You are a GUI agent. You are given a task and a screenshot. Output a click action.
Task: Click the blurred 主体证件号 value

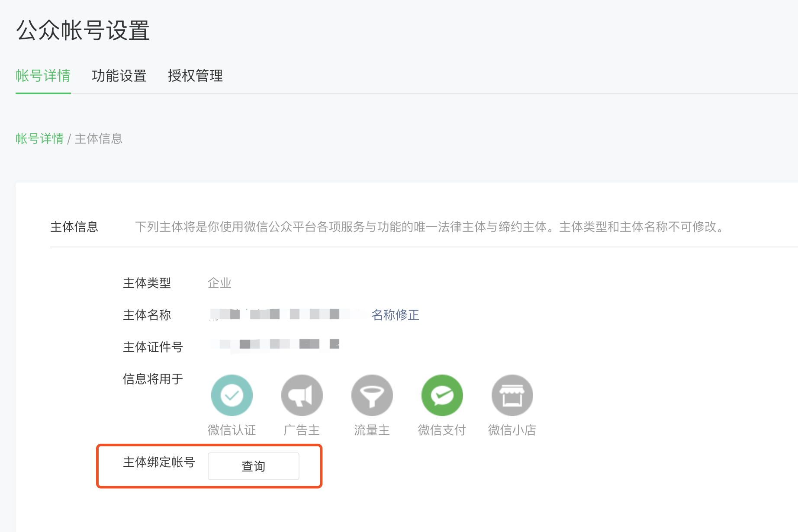(275, 345)
